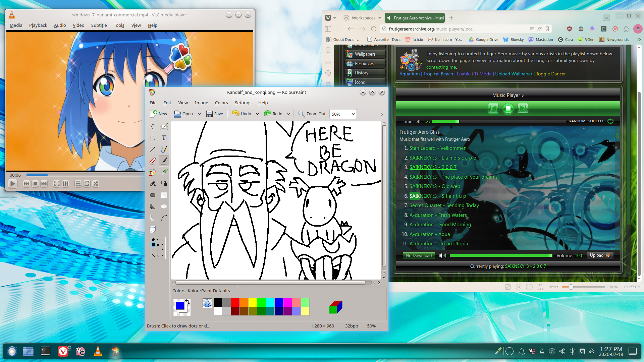
Task: Expand the Open dropdown arrow in KolourPaint
Action: pos(199,114)
